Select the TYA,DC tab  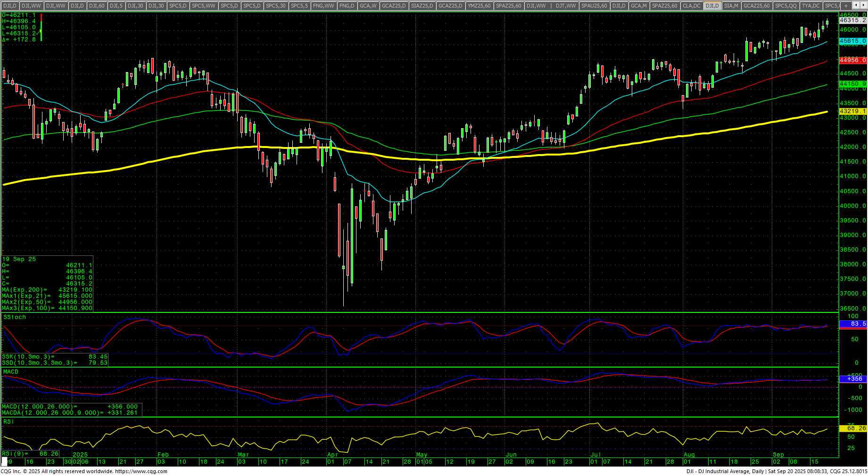pyautogui.click(x=810, y=6)
